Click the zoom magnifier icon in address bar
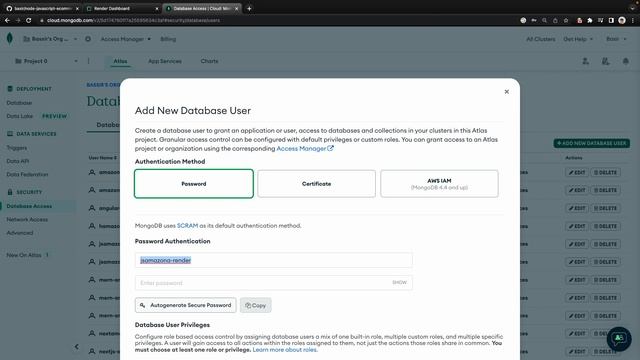640x360 pixels. pos(544,20)
